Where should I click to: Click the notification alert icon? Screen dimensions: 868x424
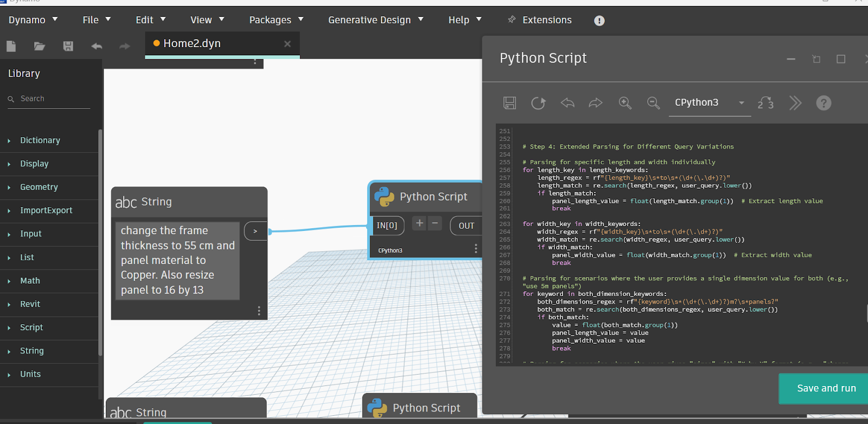coord(599,21)
